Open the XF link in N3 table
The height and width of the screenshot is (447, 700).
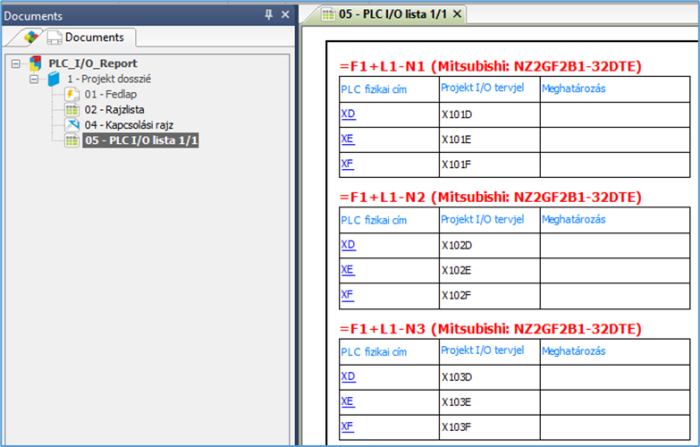click(347, 426)
